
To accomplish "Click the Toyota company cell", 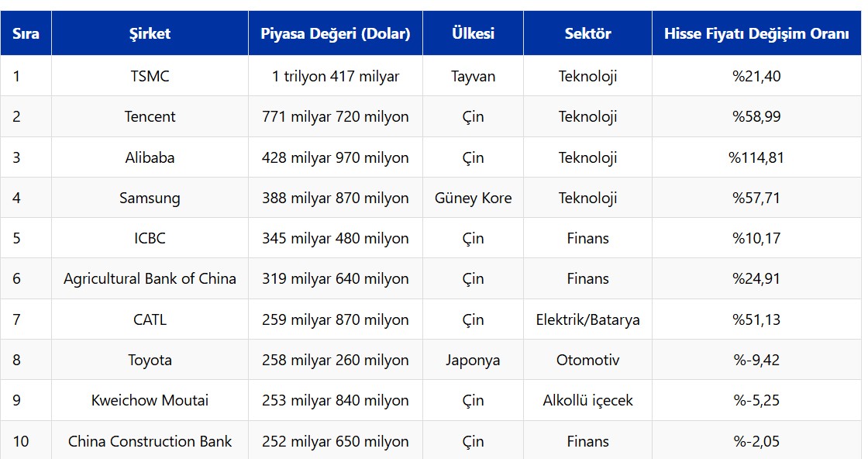I will coord(150,360).
